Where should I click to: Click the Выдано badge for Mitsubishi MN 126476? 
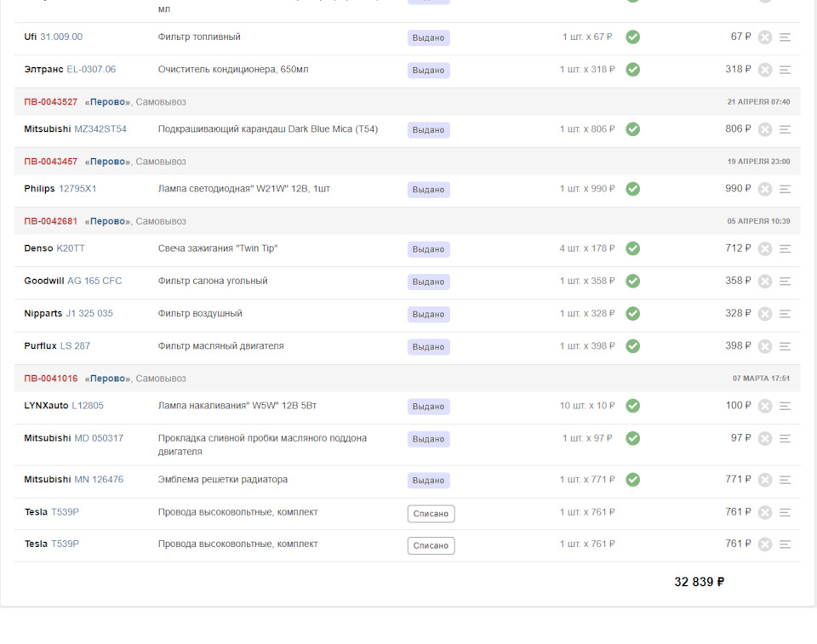pyautogui.click(x=428, y=481)
